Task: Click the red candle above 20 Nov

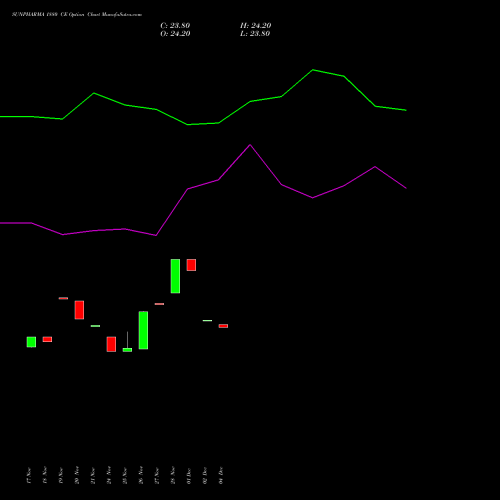Action: [79, 310]
